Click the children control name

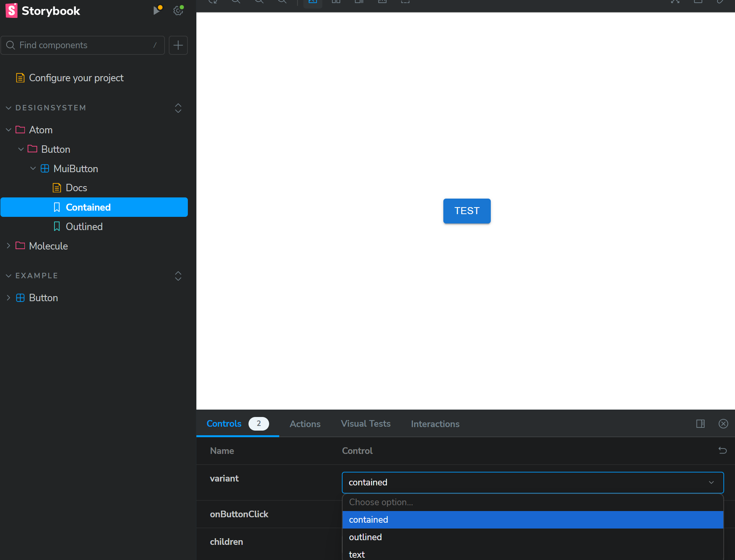(226, 542)
